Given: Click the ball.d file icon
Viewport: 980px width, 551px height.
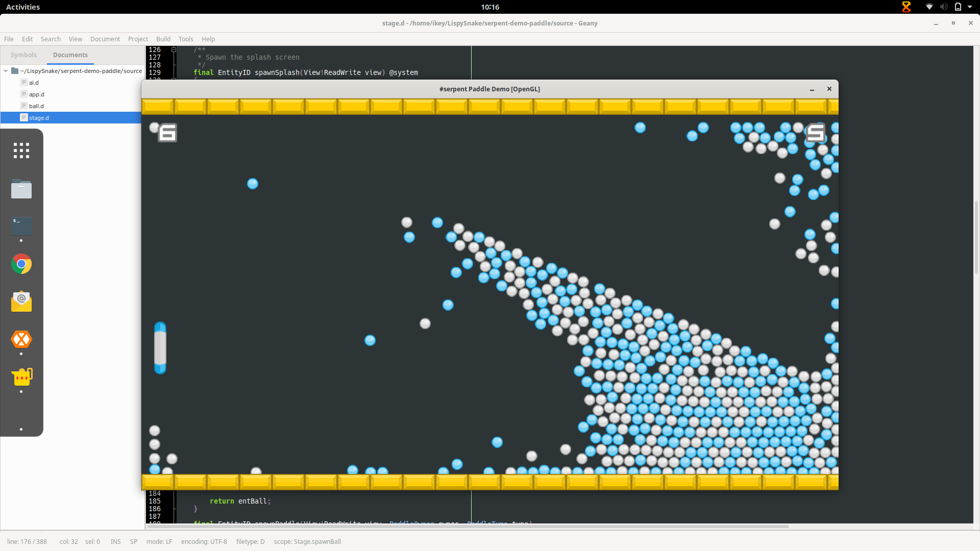Looking at the screenshot, I should click(23, 106).
